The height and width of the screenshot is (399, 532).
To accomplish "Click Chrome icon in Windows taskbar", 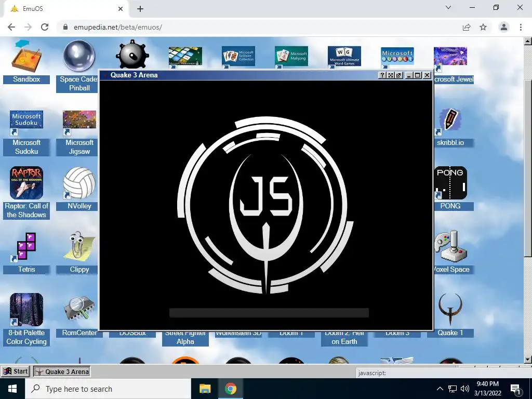I will coord(230,389).
